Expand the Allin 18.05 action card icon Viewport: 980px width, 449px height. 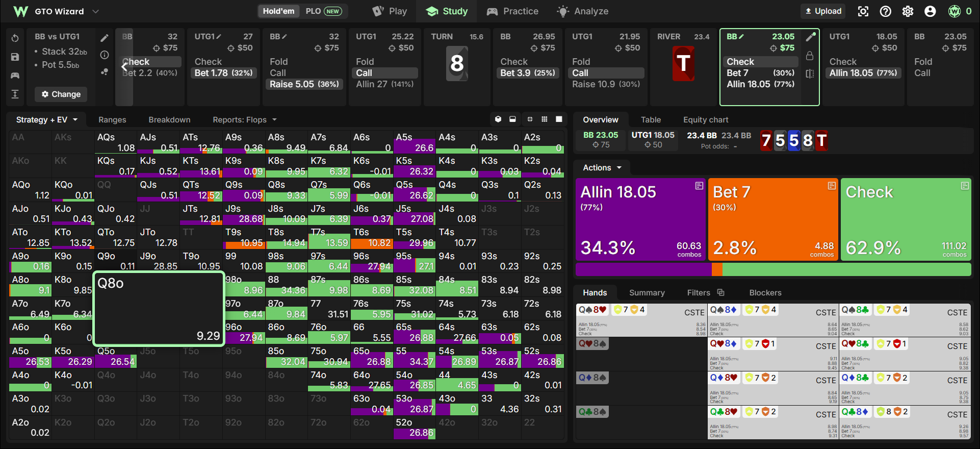click(699, 186)
